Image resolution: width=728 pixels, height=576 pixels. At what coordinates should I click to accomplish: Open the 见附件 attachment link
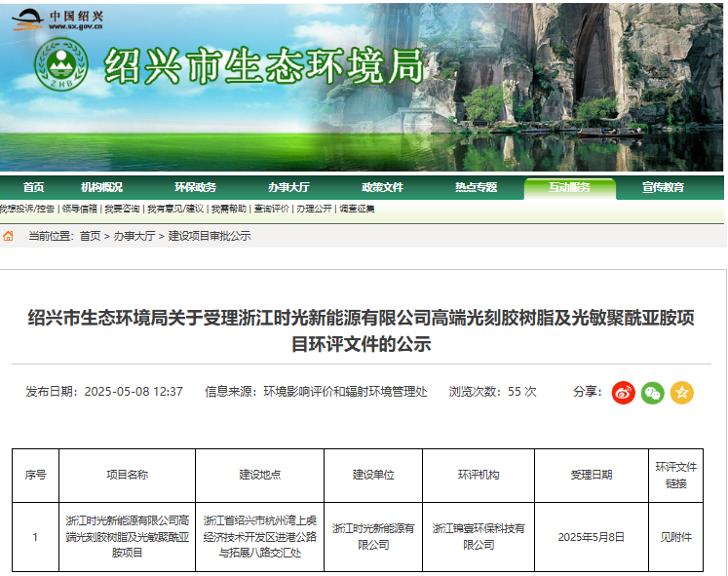[x=676, y=537]
